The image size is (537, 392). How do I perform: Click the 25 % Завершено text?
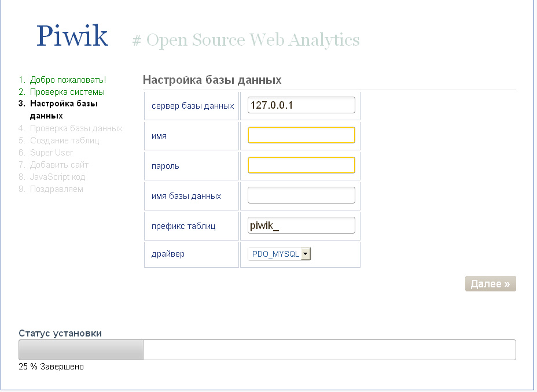pos(51,367)
